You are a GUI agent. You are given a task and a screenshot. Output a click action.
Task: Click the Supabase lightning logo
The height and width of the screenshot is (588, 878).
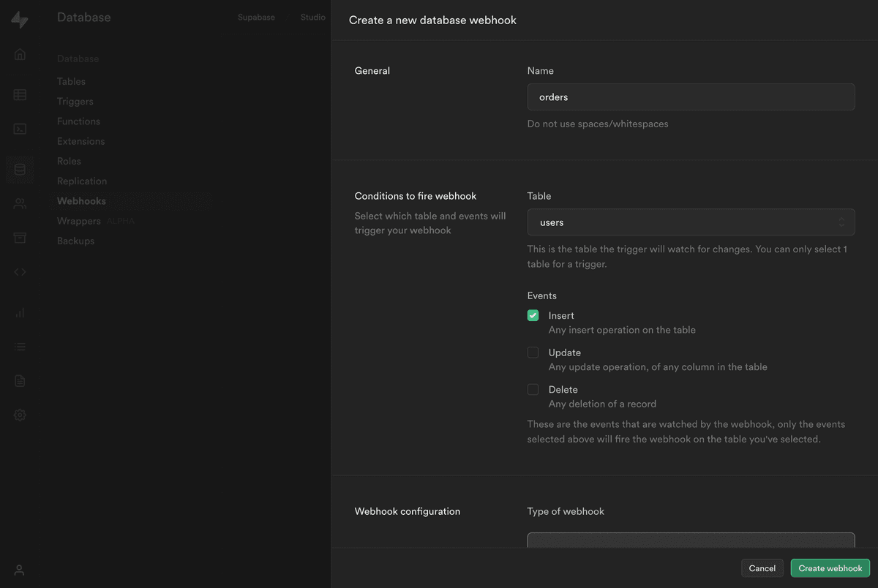point(20,20)
